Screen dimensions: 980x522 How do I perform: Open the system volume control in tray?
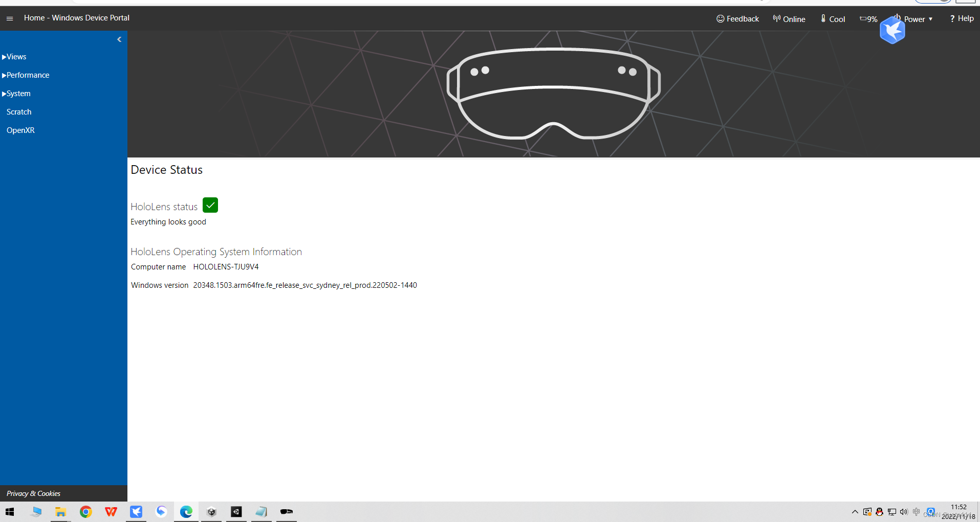click(x=904, y=511)
